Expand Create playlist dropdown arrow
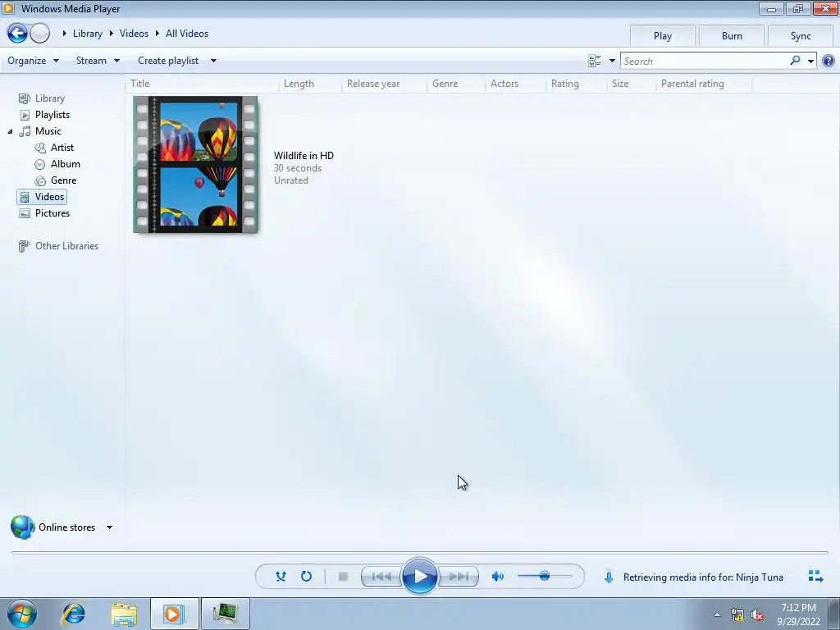840x630 pixels. (x=213, y=61)
